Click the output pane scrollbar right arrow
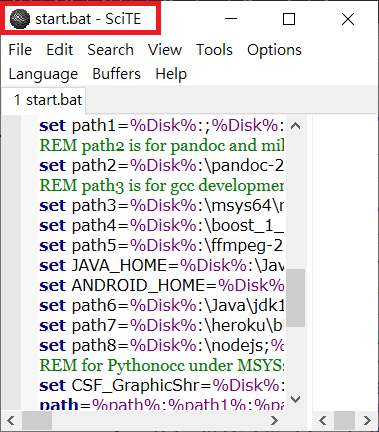This screenshot has height=432, width=379. tap(367, 421)
